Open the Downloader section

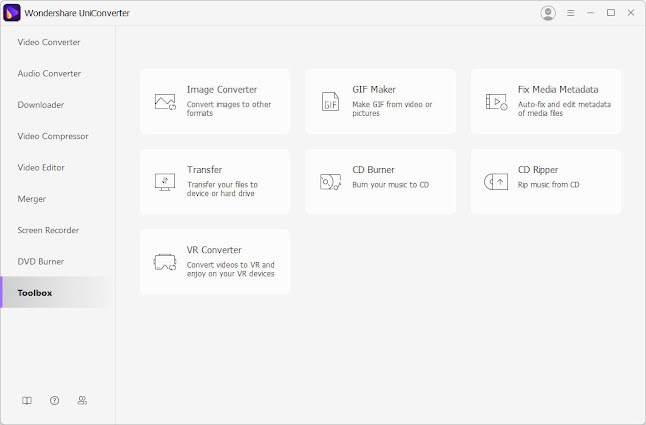(x=41, y=105)
